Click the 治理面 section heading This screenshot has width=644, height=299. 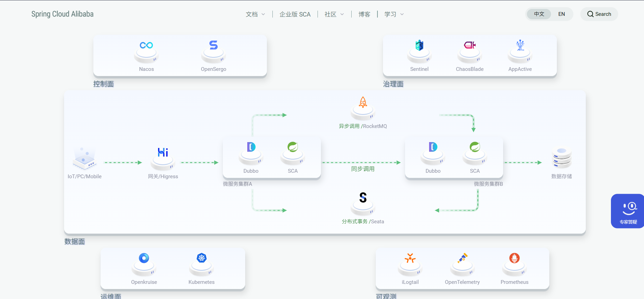(393, 84)
